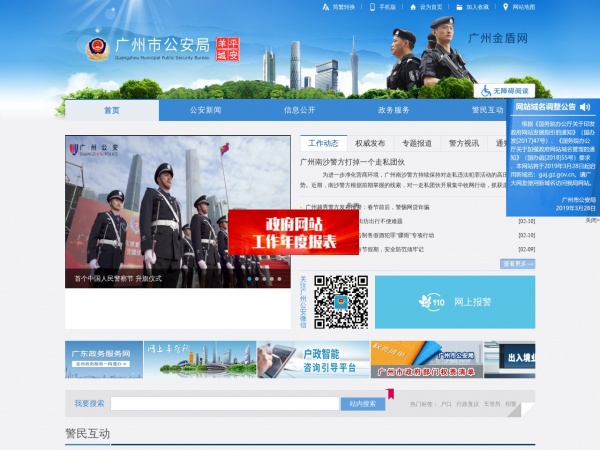
Task: Click the police badge emblem logo
Action: click(x=98, y=49)
